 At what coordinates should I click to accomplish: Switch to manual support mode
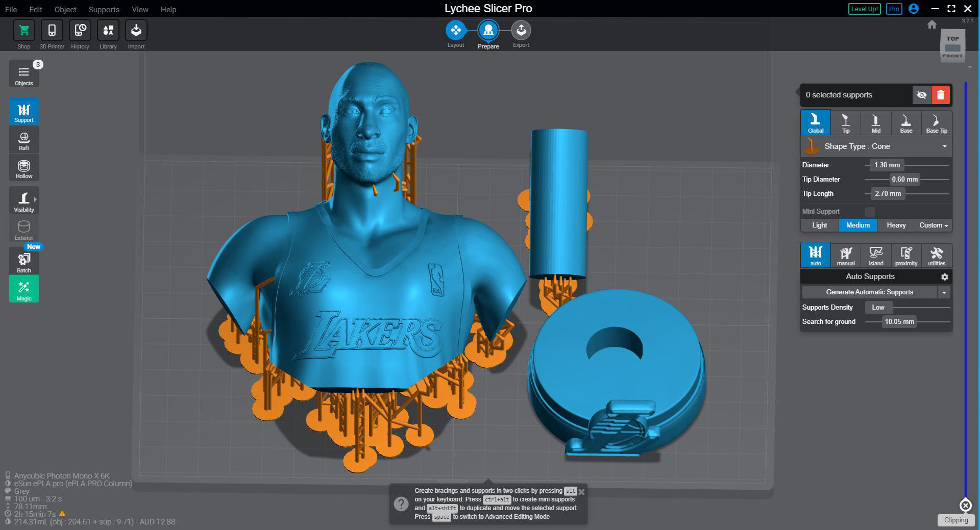point(846,256)
